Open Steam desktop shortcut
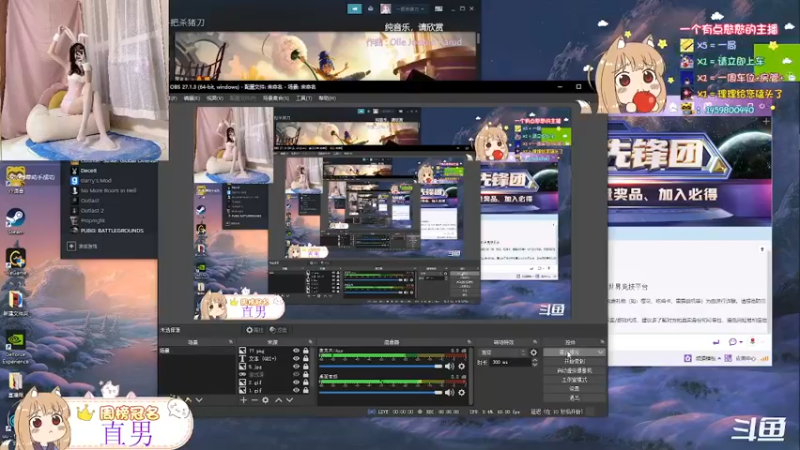 point(15,220)
